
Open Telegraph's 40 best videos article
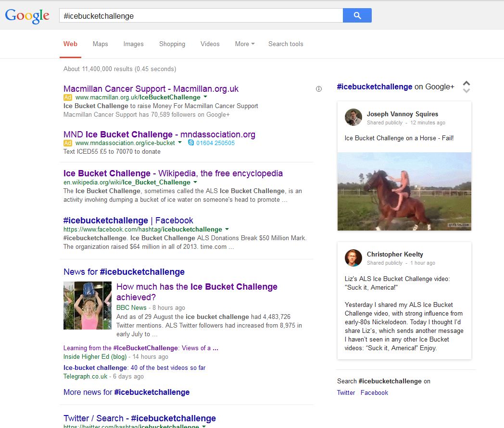point(134,367)
